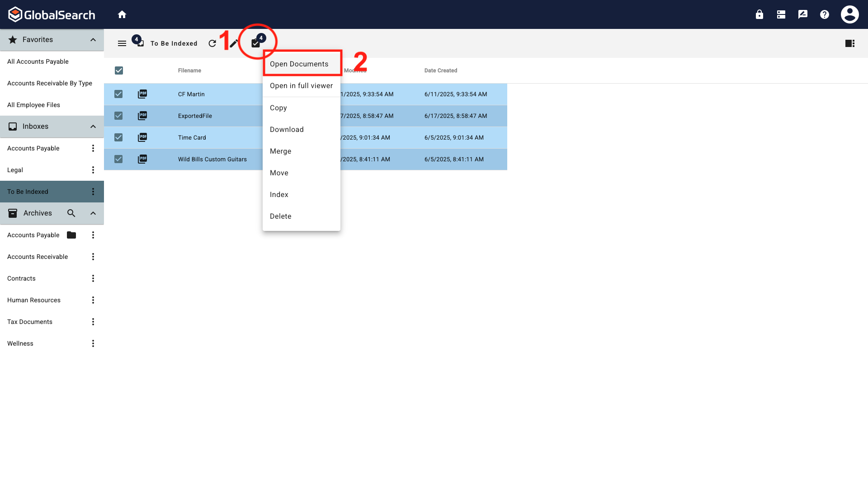Click the lock icon in the top bar
Image resolution: width=868 pixels, height=488 pixels.
(759, 14)
